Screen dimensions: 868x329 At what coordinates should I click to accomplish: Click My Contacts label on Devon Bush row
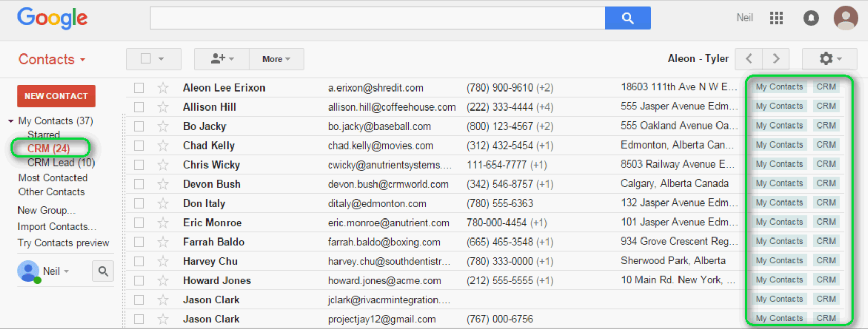tap(779, 184)
